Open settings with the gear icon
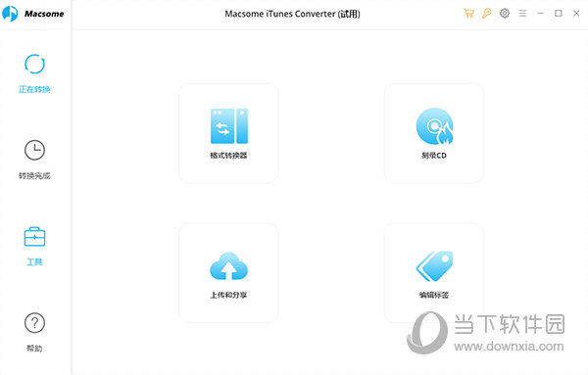The height and width of the screenshot is (375, 588). coord(505,14)
